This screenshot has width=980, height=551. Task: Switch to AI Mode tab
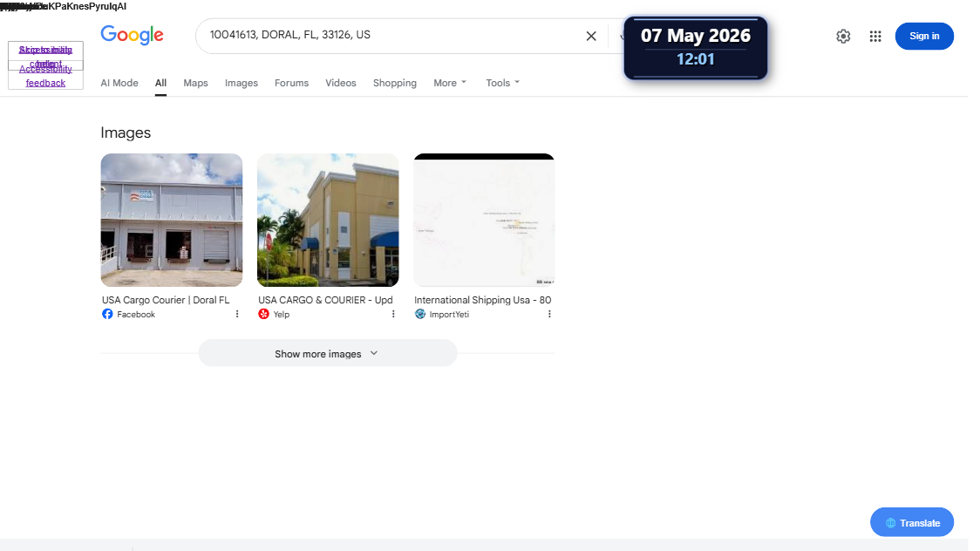point(119,83)
